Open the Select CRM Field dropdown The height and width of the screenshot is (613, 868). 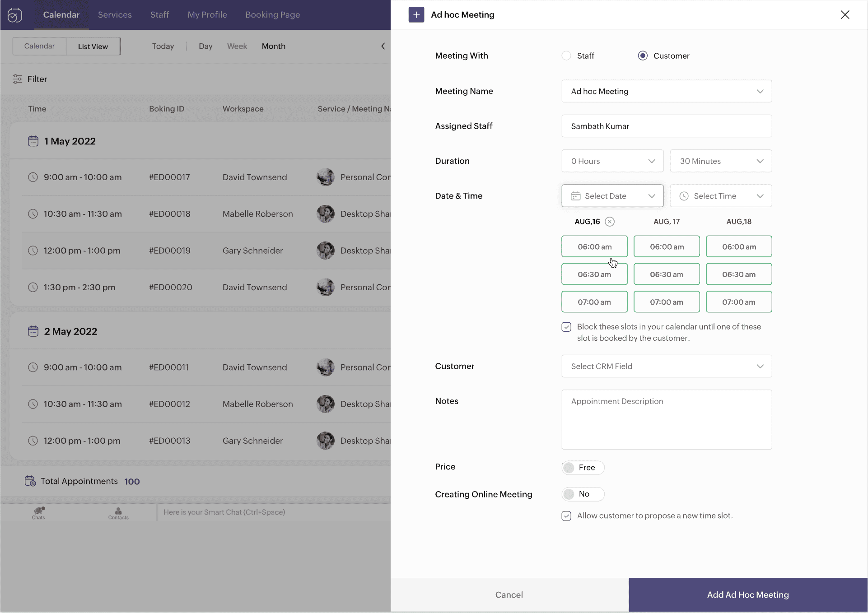(667, 366)
